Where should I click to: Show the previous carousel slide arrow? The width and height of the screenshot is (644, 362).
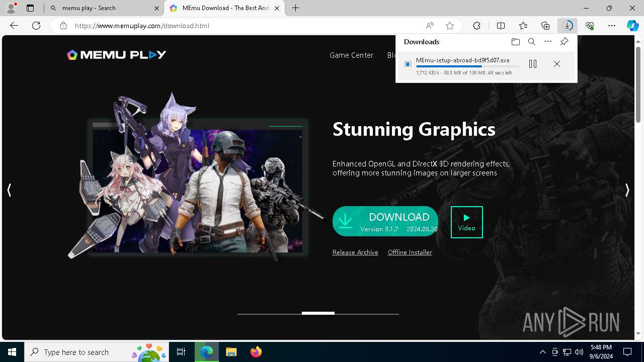[9, 190]
